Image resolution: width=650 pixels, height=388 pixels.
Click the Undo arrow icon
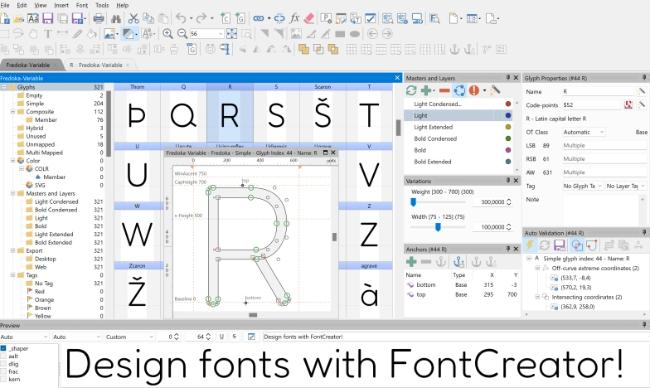point(181,18)
